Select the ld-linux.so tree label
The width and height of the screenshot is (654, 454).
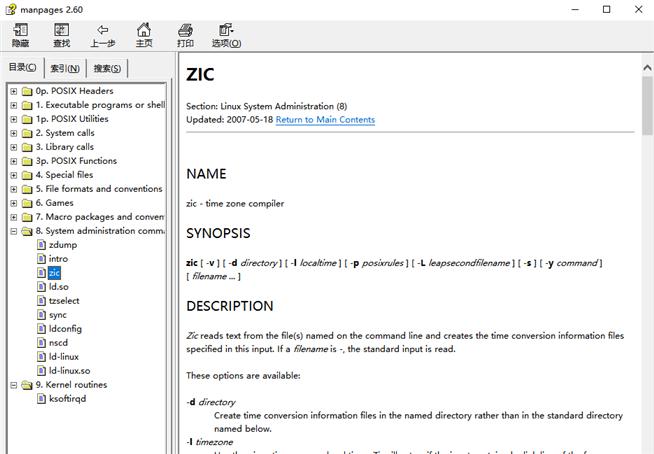(70, 371)
